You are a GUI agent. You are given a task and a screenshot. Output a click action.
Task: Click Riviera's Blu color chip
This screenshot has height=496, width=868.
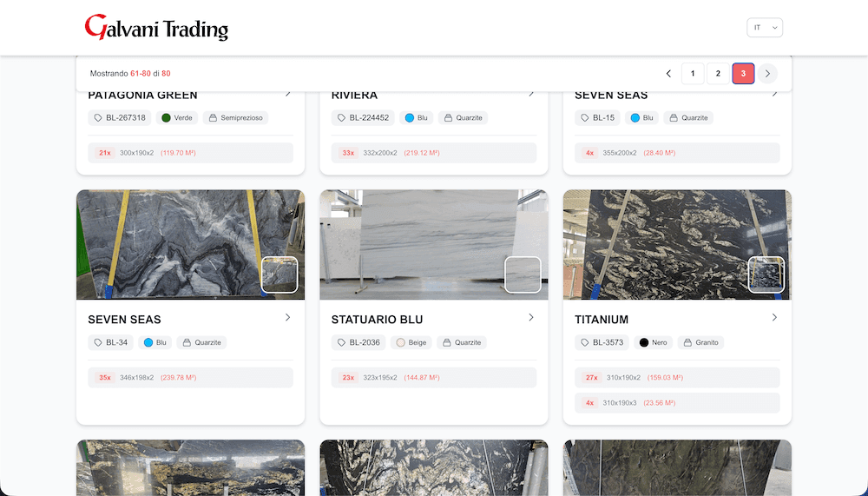tap(417, 118)
